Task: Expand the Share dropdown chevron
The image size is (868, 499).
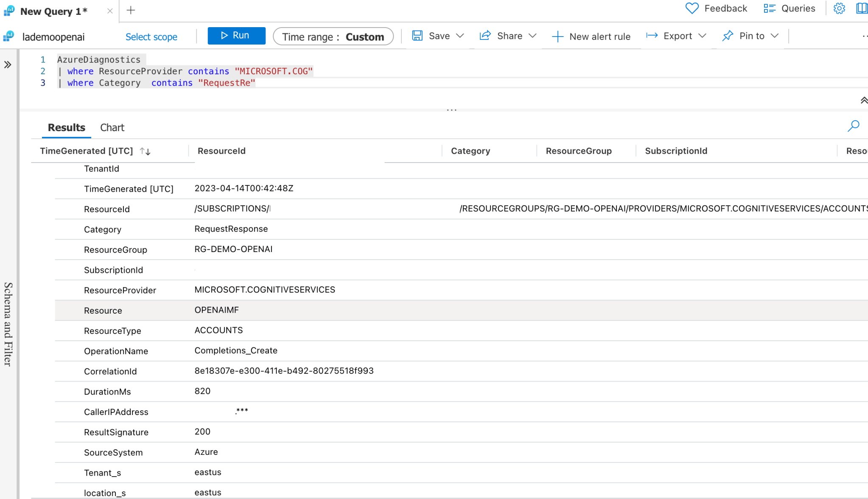Action: coord(532,36)
